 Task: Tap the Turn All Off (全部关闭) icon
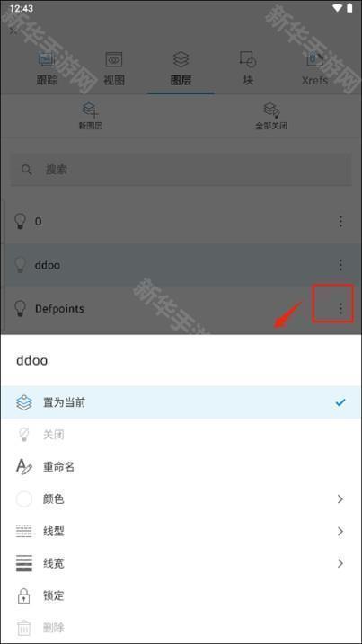click(x=271, y=110)
